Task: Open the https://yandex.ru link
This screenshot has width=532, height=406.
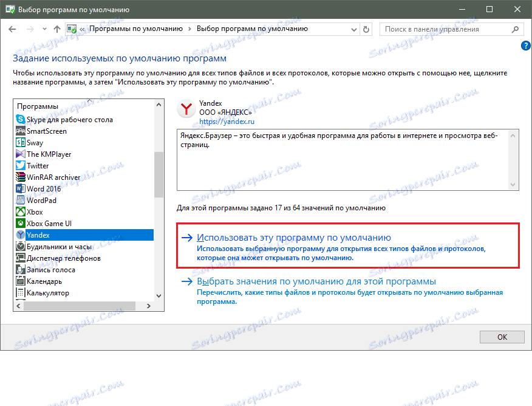Action: coord(227,121)
